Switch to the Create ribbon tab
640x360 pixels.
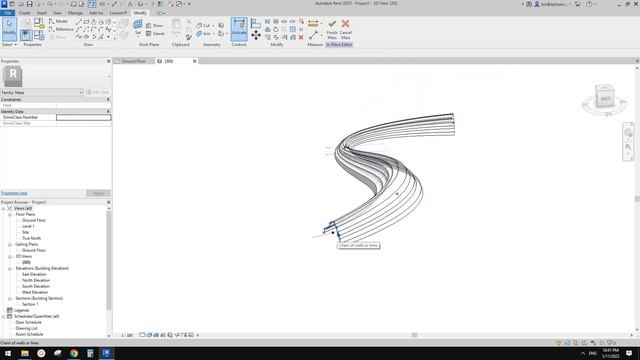pyautogui.click(x=24, y=13)
